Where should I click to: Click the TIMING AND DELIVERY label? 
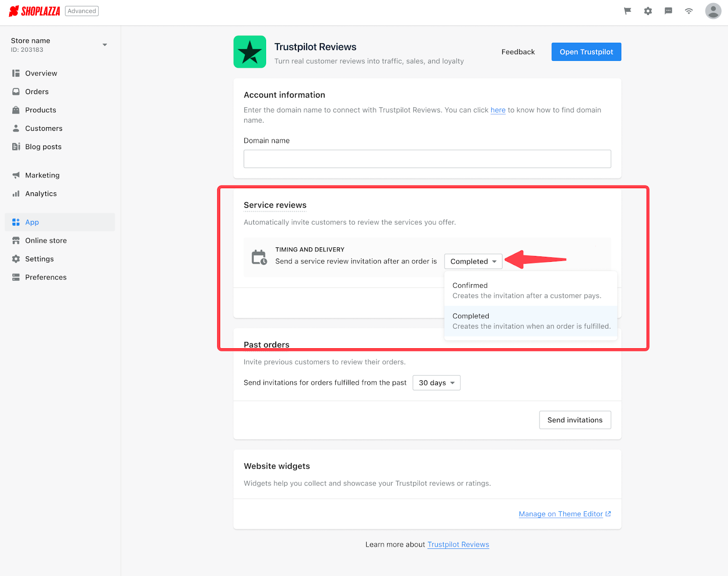coord(310,250)
